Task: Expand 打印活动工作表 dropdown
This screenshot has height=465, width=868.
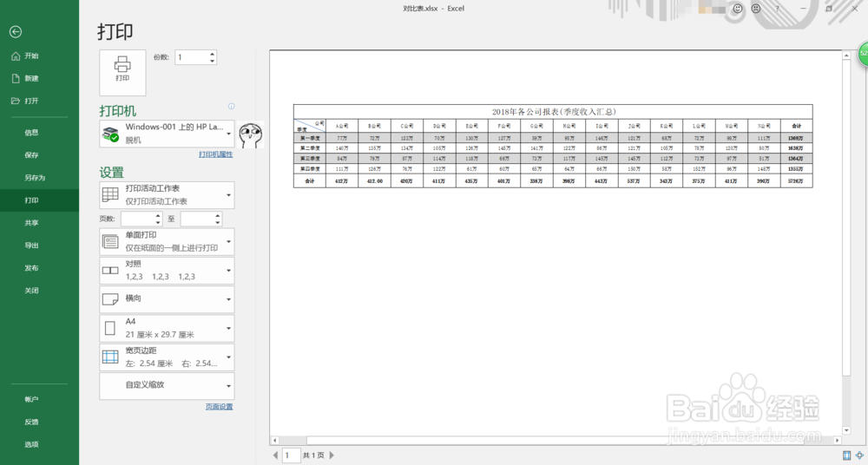Action: [x=167, y=195]
